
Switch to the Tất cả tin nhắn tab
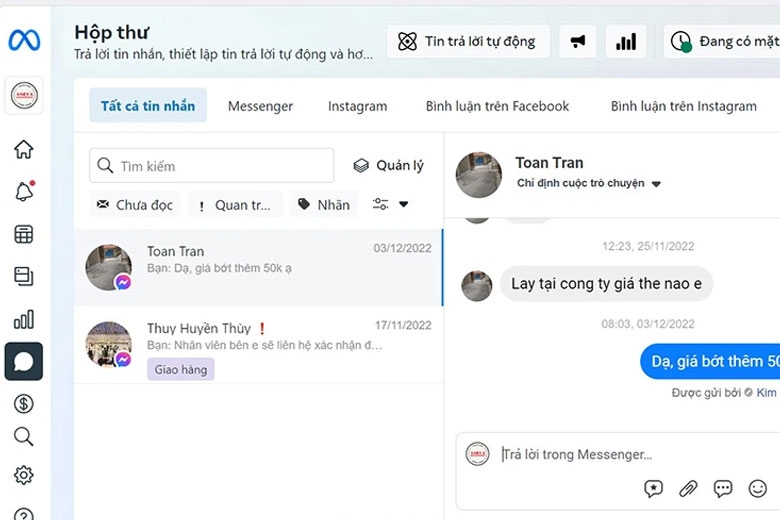click(148, 105)
